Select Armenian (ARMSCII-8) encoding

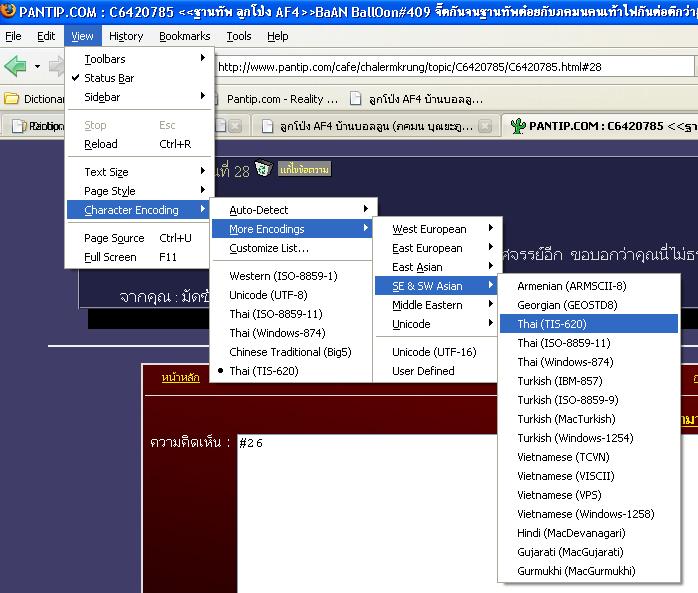(x=589, y=286)
